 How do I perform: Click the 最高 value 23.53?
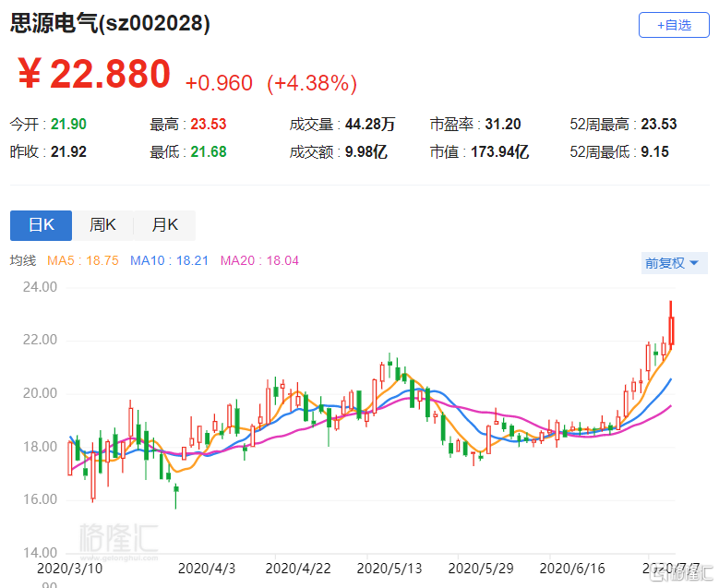(x=209, y=124)
